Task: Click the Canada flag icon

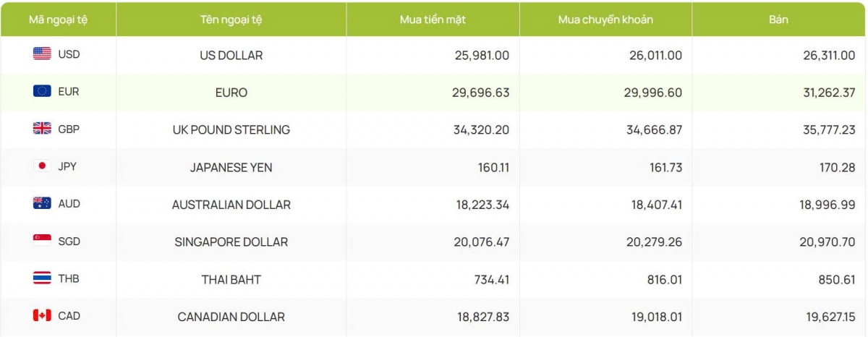Action: (x=42, y=315)
